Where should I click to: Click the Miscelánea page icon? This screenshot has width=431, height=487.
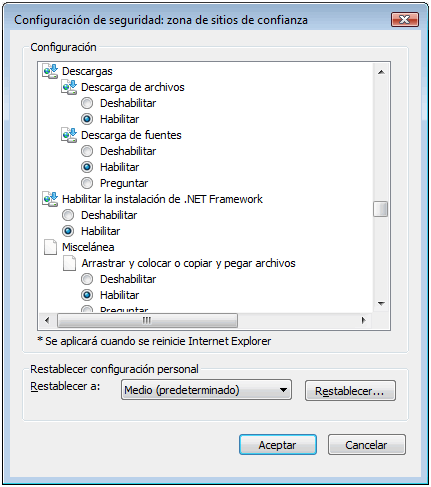pos(50,247)
